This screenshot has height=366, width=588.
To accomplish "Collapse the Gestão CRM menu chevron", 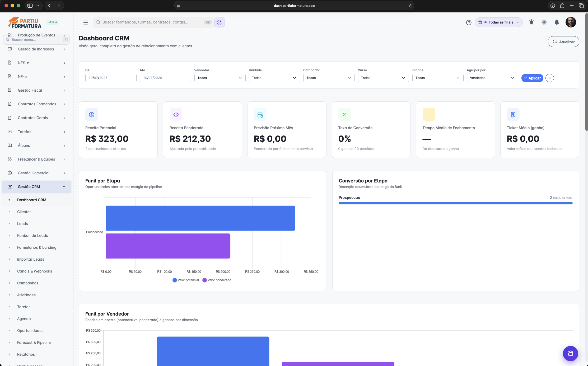I will click(x=64, y=187).
